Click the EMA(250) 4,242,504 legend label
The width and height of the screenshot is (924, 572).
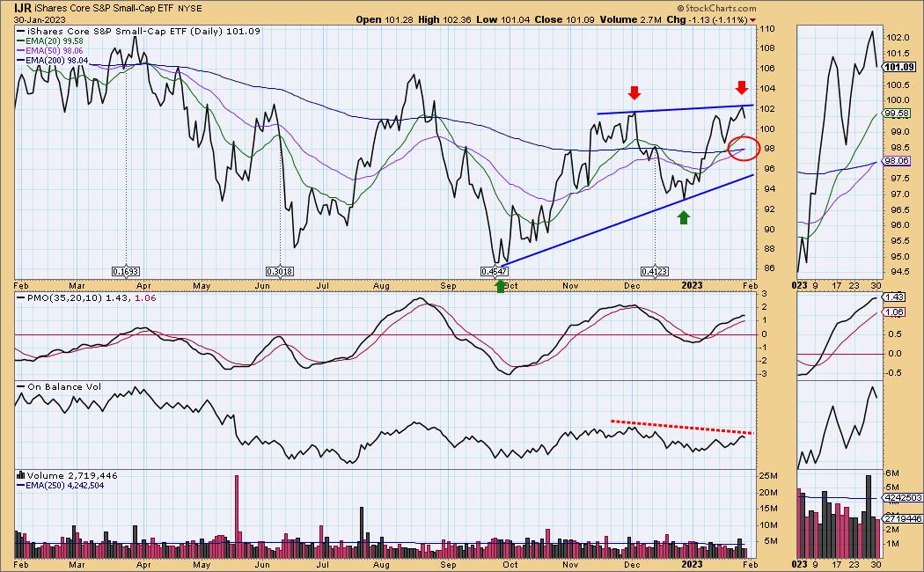click(x=65, y=486)
